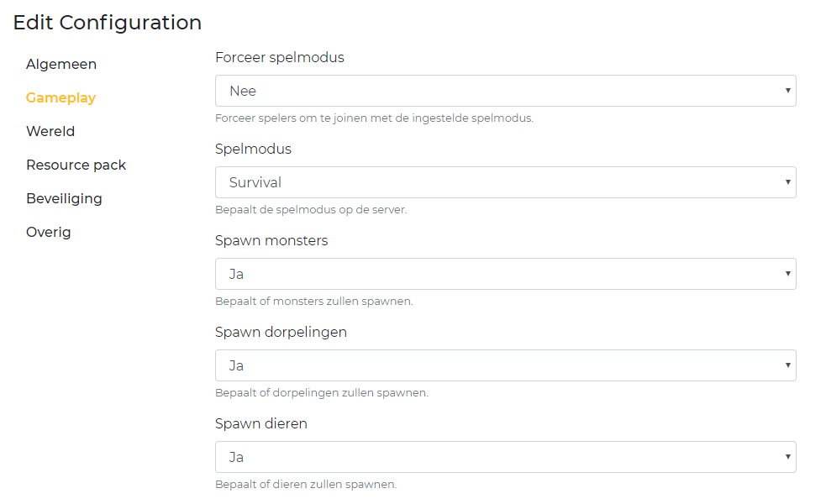Expand the Spawn dorpelingen select box
This screenshot has width=826, height=504.
coord(505,365)
